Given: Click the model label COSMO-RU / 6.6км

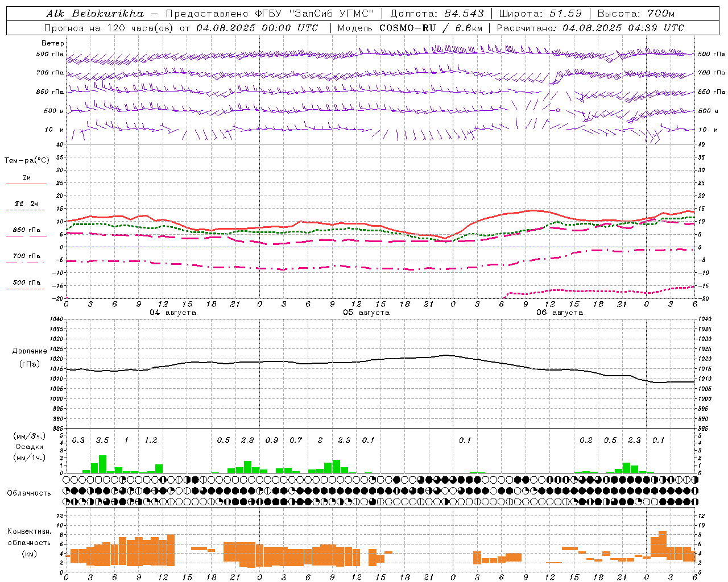Looking at the screenshot, I should click(431, 28).
